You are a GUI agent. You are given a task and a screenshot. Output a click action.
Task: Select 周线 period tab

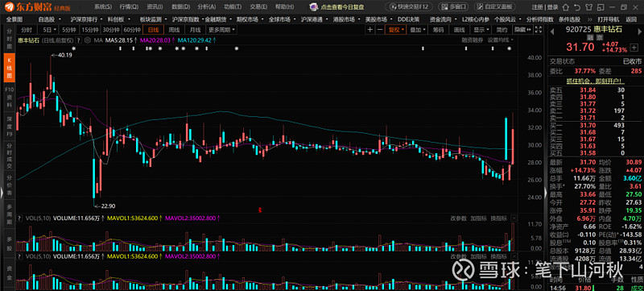[x=174, y=30]
